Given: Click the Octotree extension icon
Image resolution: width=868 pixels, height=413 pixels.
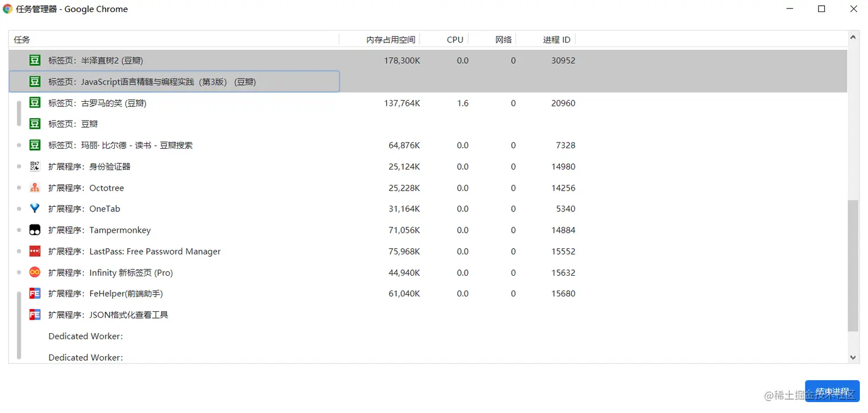Looking at the screenshot, I should tap(35, 188).
